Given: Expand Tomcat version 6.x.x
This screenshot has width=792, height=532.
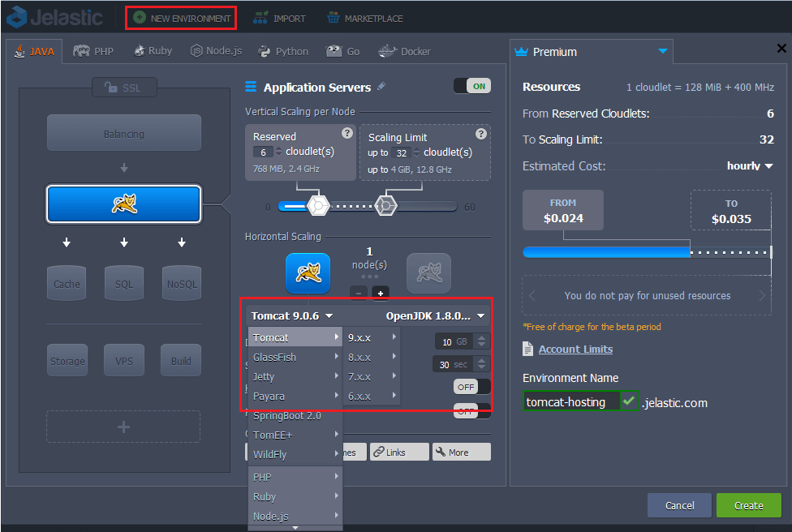Looking at the screenshot, I should 372,397.
